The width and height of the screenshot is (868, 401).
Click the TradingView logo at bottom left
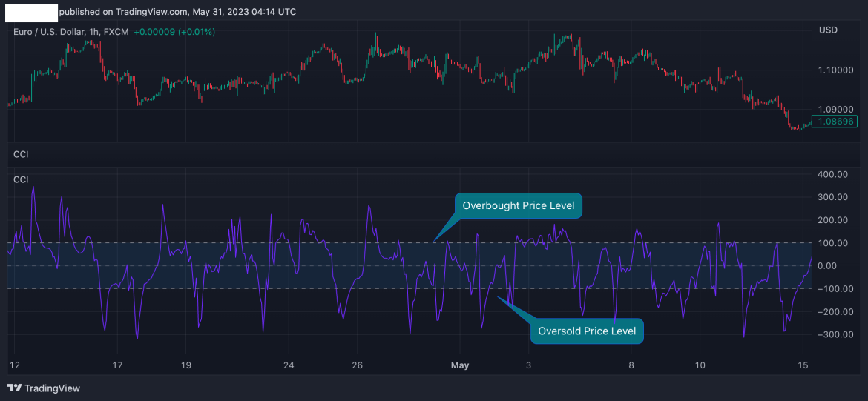(x=43, y=388)
